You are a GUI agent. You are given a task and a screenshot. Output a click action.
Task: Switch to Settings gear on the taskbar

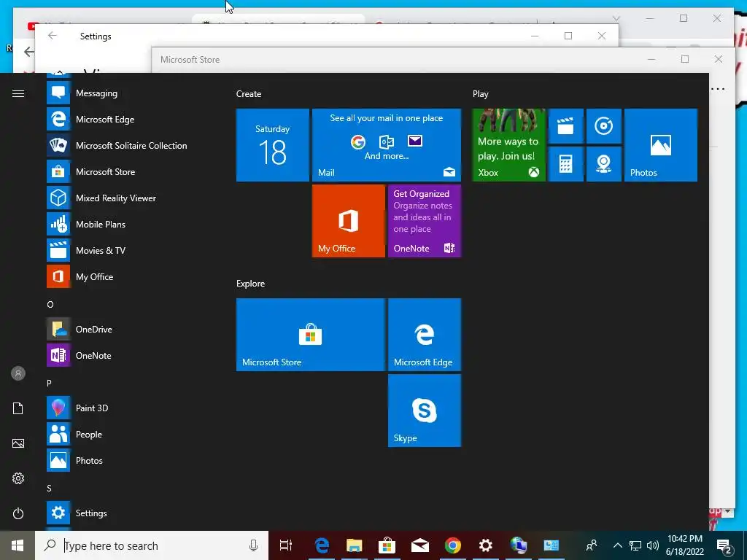485,545
